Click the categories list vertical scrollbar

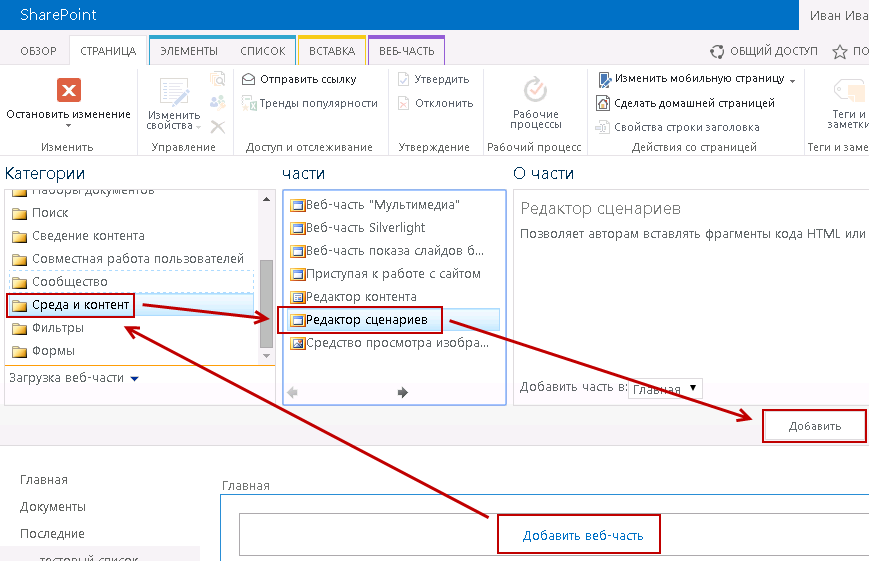click(266, 300)
